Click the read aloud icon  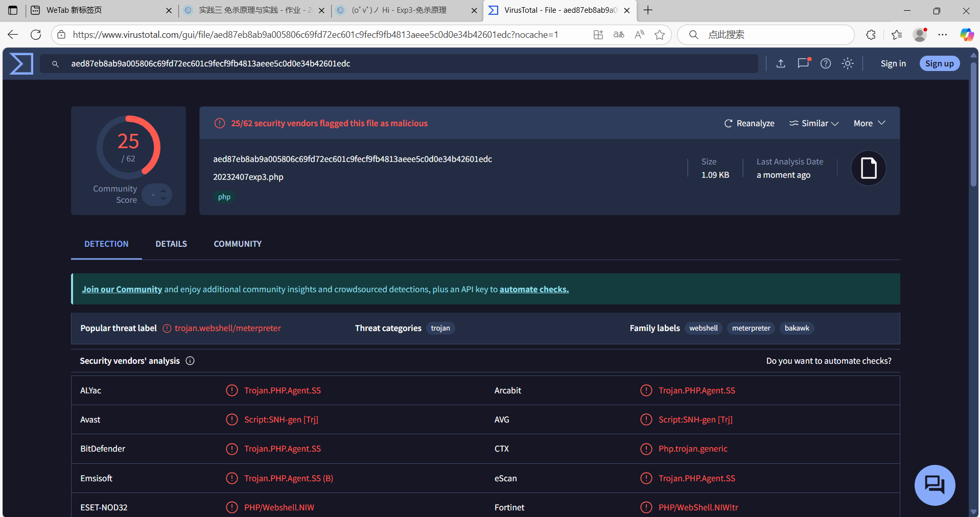(x=639, y=35)
